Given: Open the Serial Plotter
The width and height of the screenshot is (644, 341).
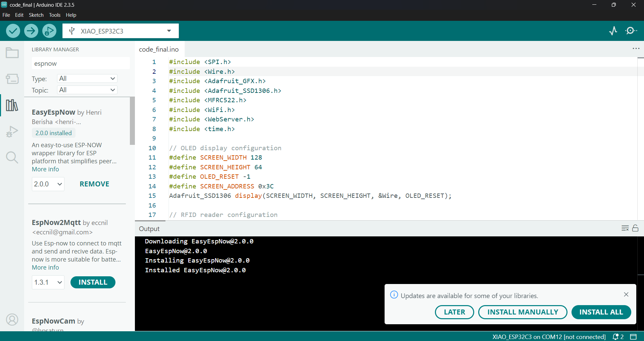Looking at the screenshot, I should [x=613, y=31].
